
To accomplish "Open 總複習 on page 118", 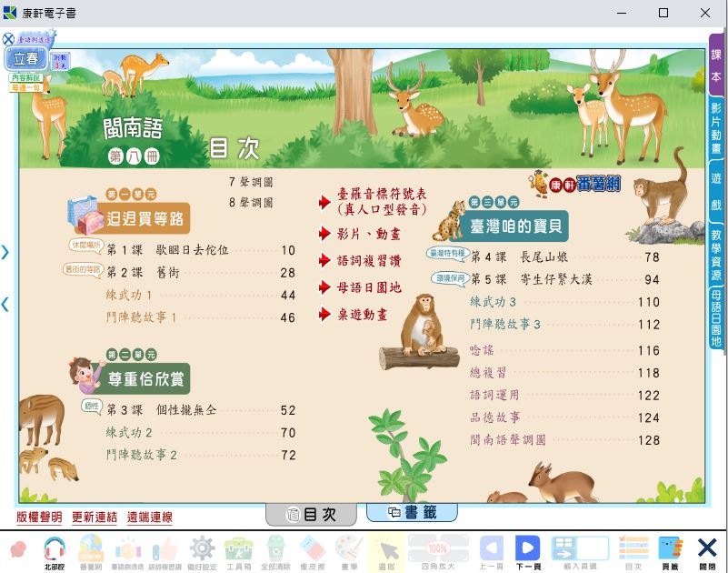I will pos(565,373).
